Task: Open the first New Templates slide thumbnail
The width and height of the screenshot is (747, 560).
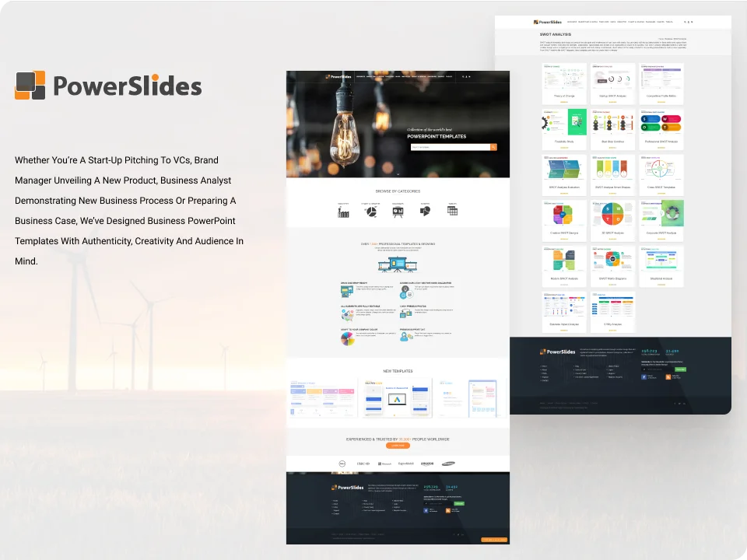Action: pyautogui.click(x=322, y=398)
